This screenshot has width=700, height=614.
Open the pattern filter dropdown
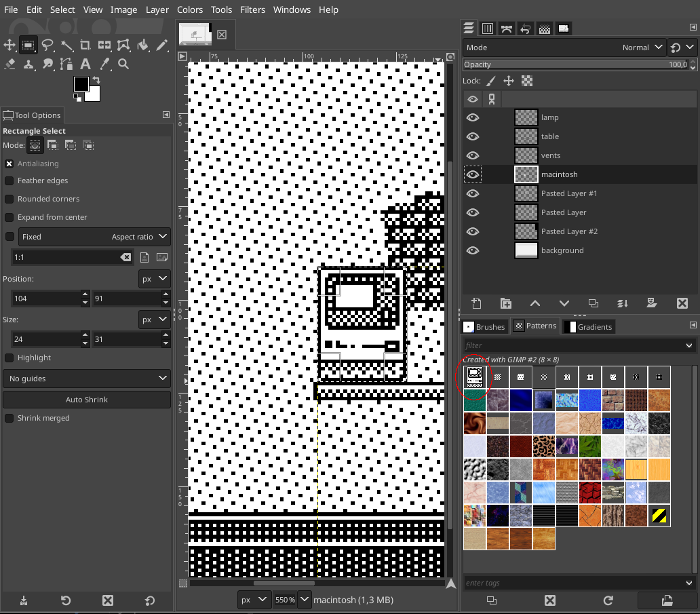(x=689, y=345)
